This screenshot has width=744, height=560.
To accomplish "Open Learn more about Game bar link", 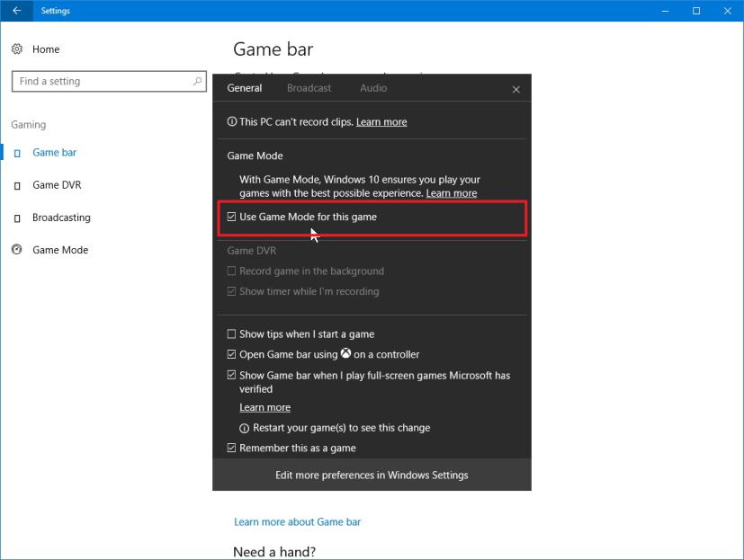I will [297, 522].
